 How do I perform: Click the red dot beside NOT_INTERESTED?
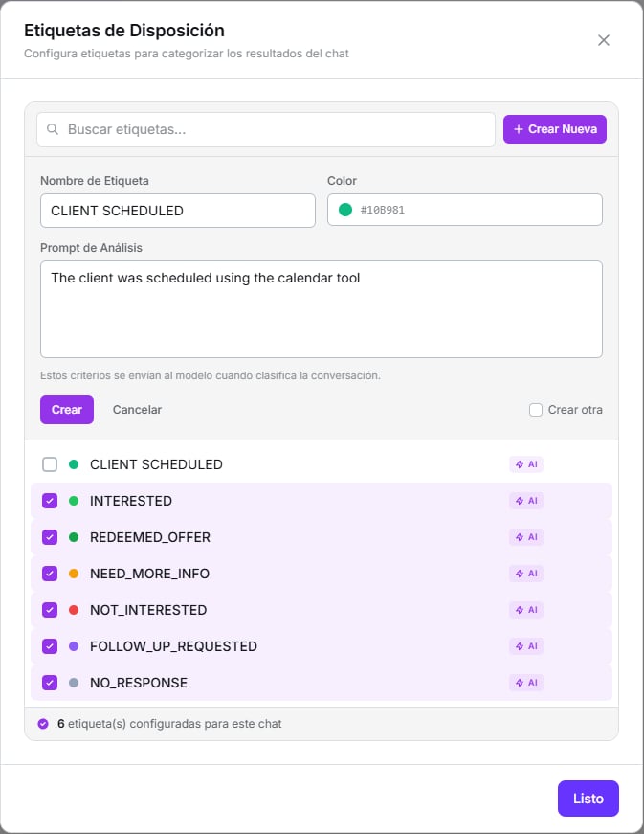click(x=74, y=610)
